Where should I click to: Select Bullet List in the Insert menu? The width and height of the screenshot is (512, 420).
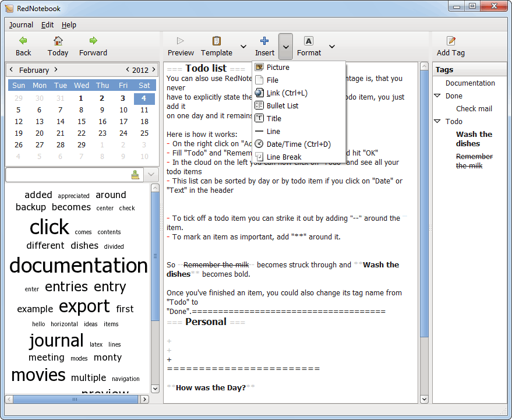coord(283,105)
